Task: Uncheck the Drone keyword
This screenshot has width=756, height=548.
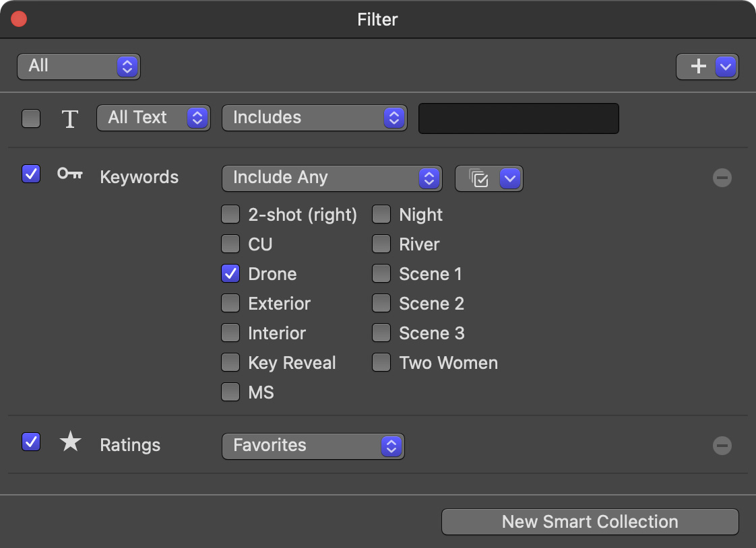Action: click(230, 273)
